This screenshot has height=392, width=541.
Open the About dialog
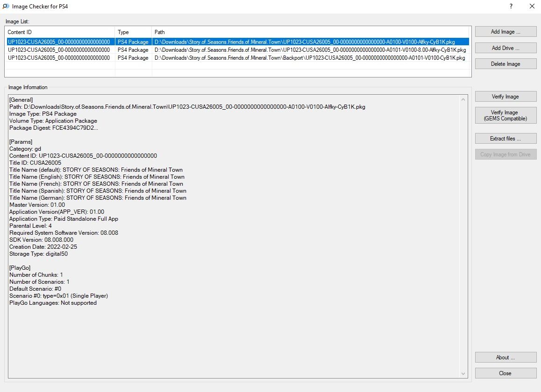point(505,357)
